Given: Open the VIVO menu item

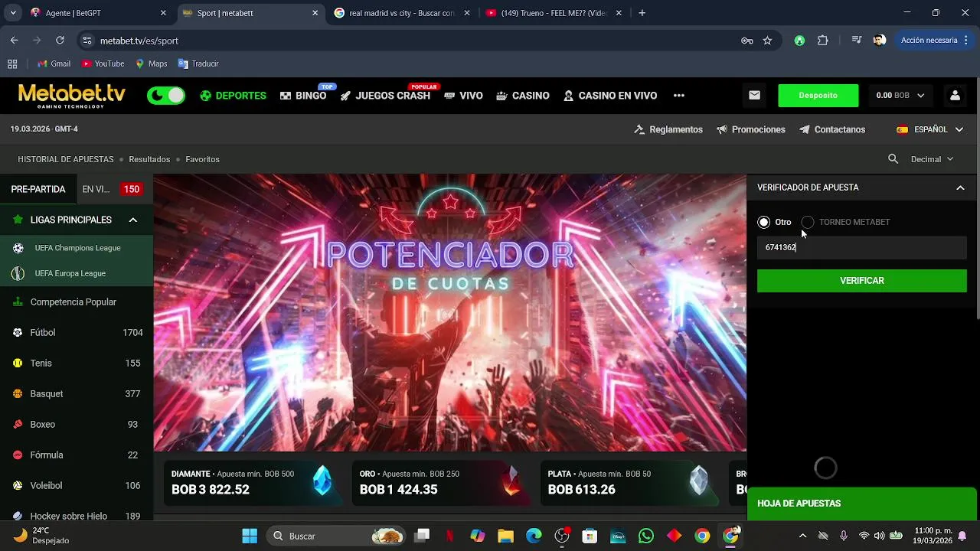Looking at the screenshot, I should [x=463, y=96].
